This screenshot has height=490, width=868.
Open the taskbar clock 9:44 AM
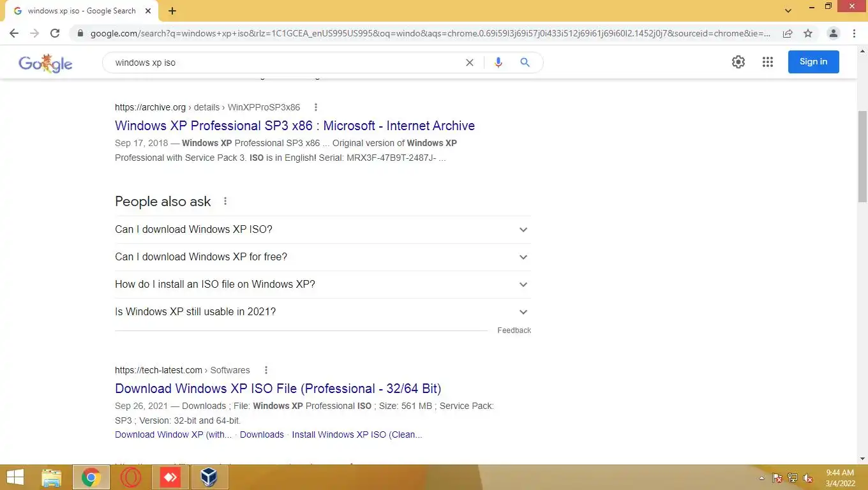coord(839,477)
